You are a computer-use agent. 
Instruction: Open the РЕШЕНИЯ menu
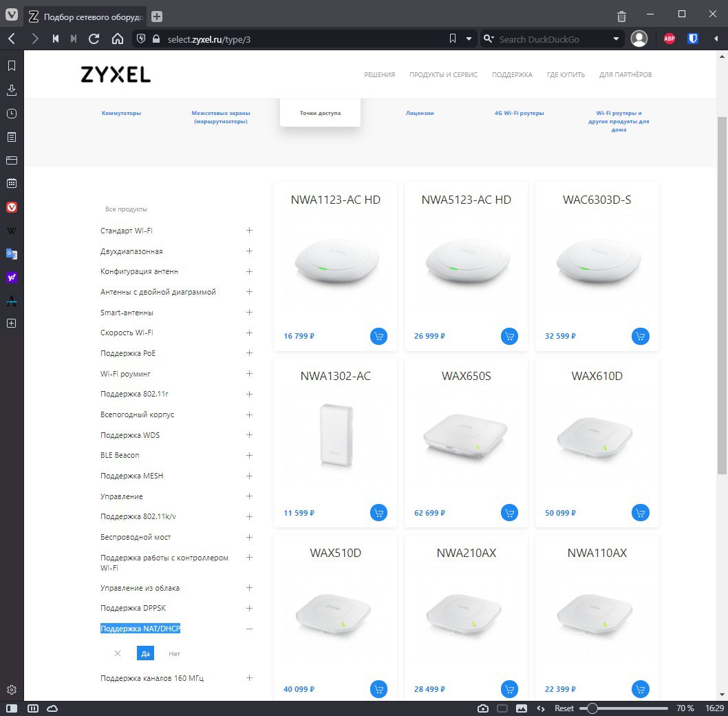(x=379, y=74)
